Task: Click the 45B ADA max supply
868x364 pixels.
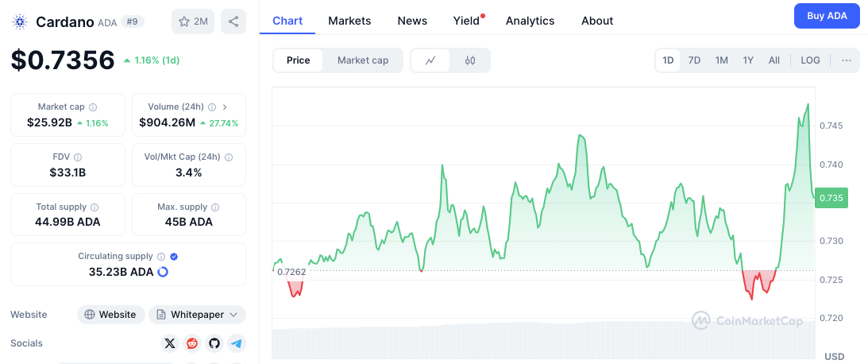Action: (x=189, y=223)
